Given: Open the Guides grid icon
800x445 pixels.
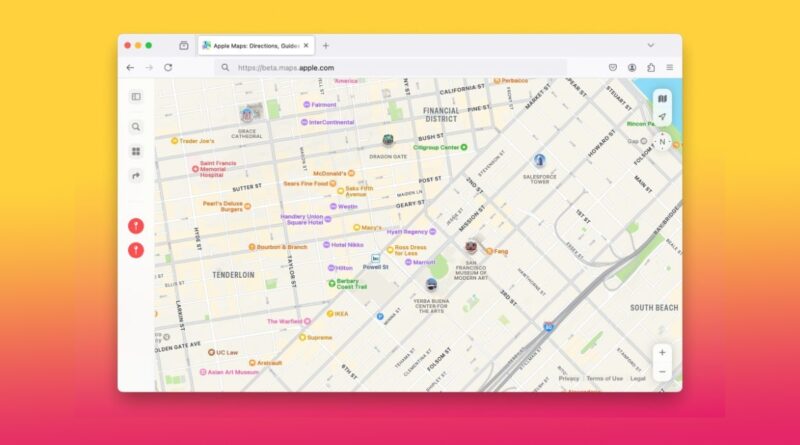Looking at the screenshot, I should pos(136,151).
